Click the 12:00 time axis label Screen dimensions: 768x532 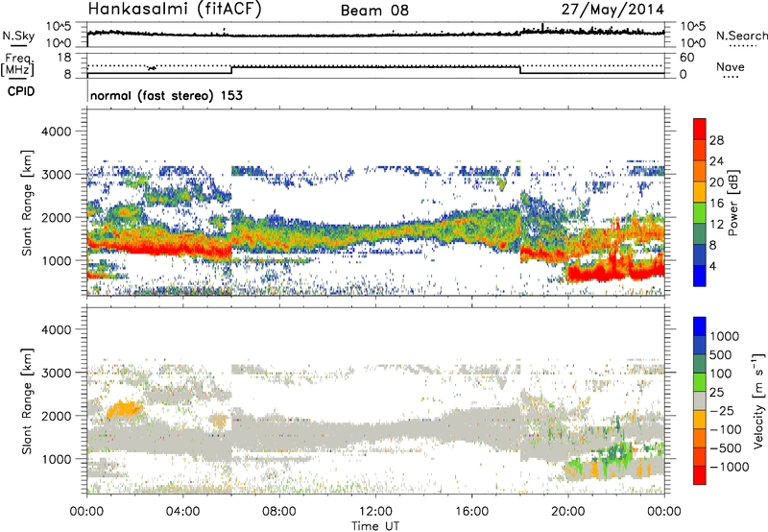(375, 512)
